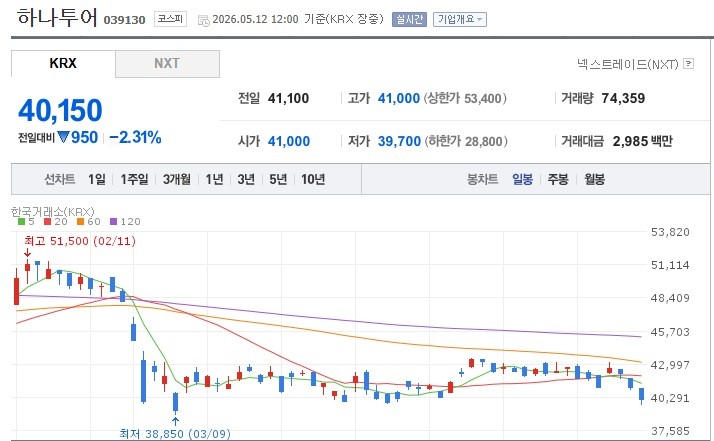This screenshot has width=714, height=441.
Task: Click the -2.31% change value
Action: pos(135,137)
